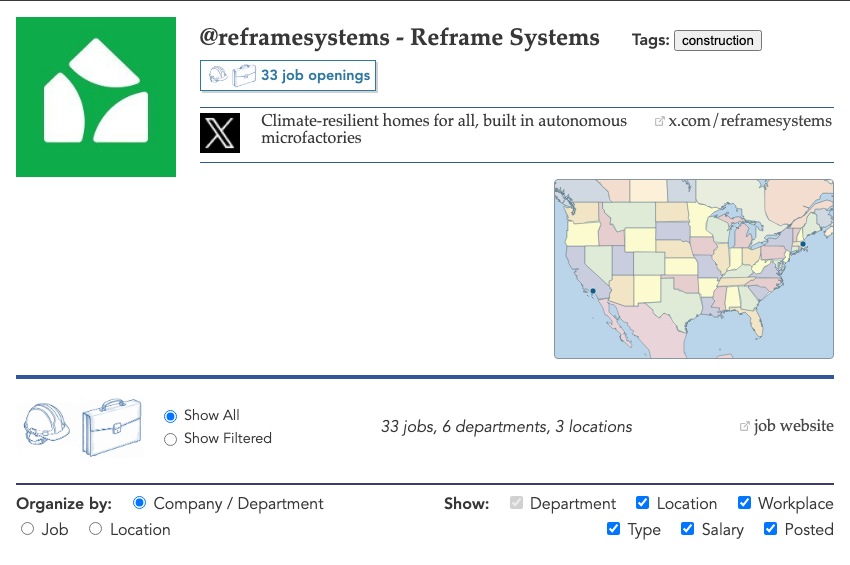Click the construction tag
This screenshot has width=850, height=565.
718,41
